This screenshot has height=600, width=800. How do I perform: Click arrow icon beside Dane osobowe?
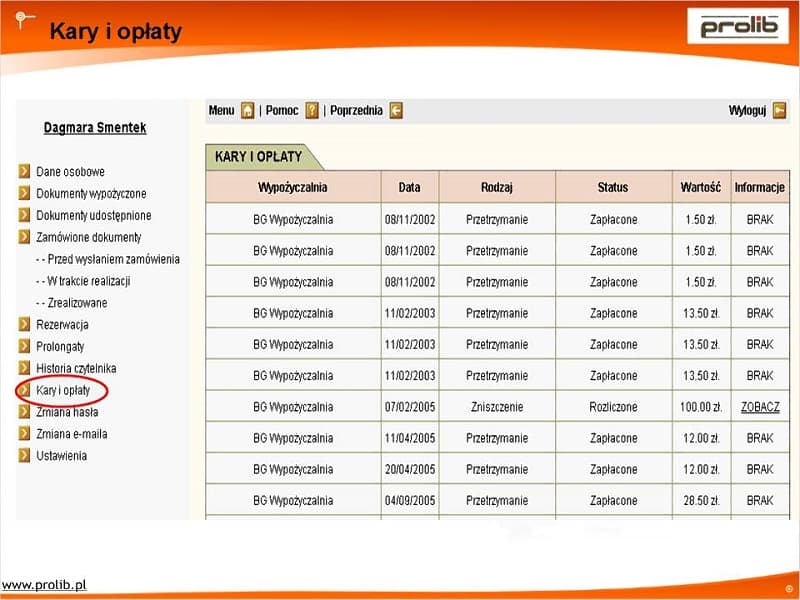point(24,172)
